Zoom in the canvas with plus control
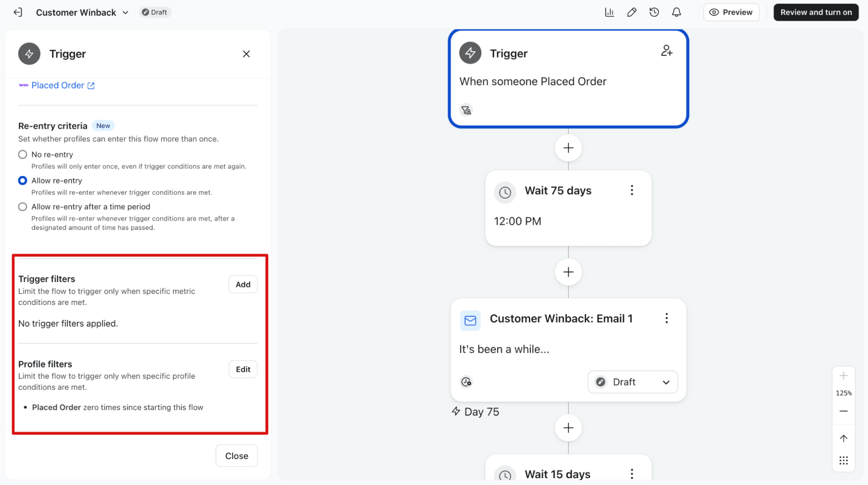This screenshot has height=485, width=868. tap(844, 376)
